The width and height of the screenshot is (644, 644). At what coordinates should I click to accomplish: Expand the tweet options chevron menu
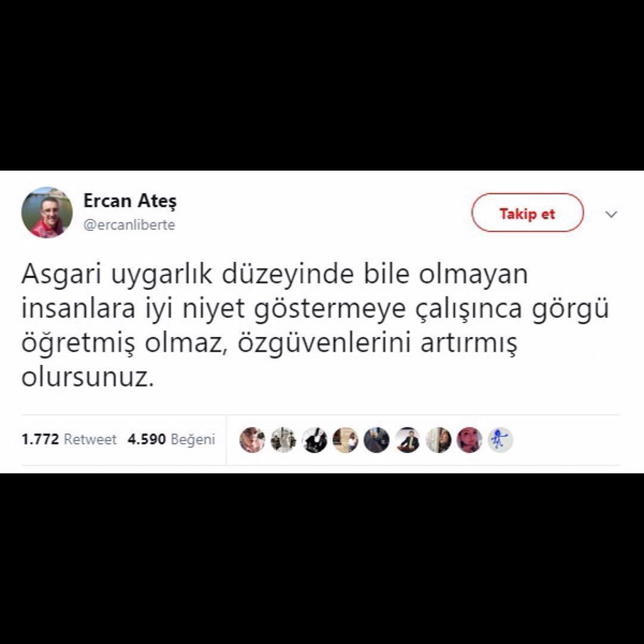click(x=612, y=214)
